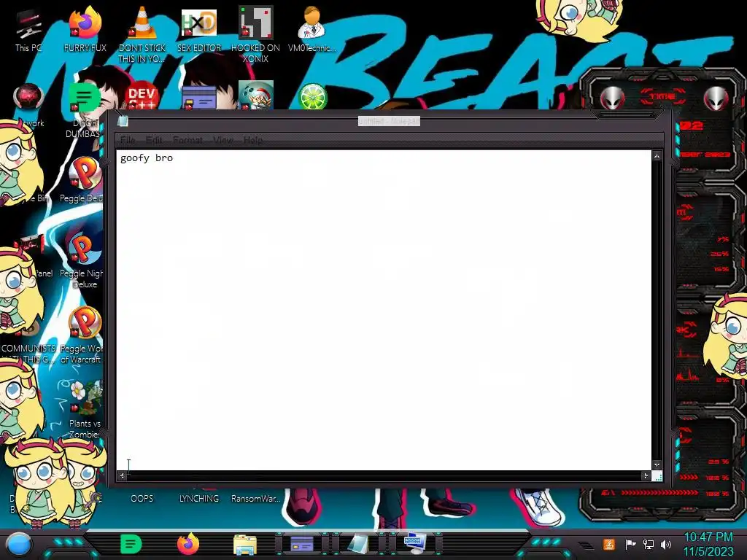This screenshot has height=560, width=747.
Task: Open the View menu in Notepad
Action: tap(223, 140)
